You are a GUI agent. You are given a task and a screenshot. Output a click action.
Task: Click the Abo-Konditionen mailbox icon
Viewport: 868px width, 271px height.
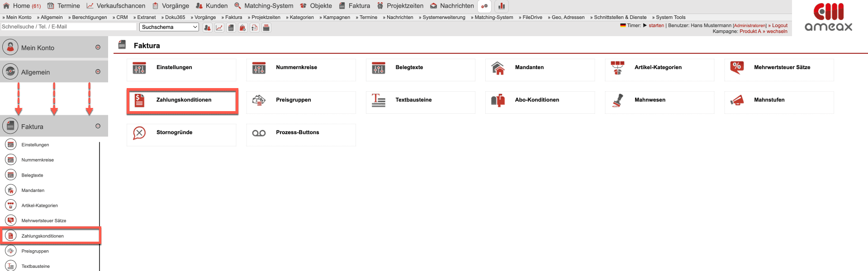pos(498,100)
